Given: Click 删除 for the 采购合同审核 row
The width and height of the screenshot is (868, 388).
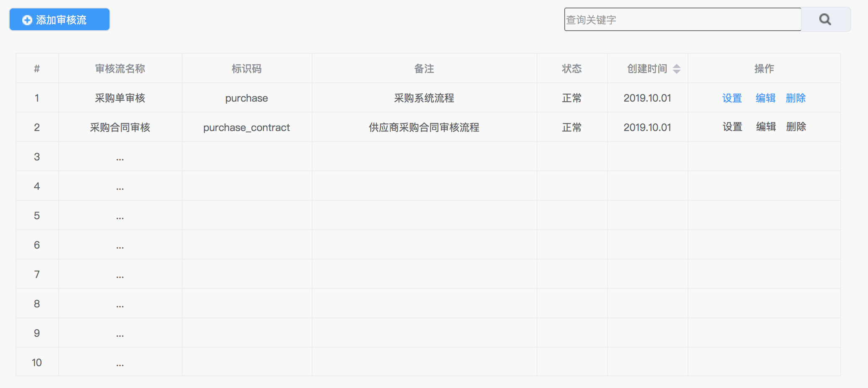Looking at the screenshot, I should pyautogui.click(x=796, y=127).
